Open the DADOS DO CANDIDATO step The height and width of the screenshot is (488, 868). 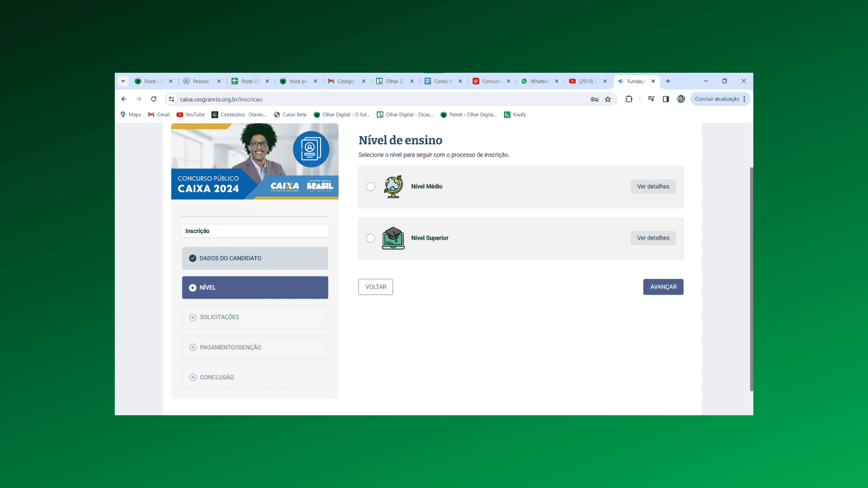(255, 258)
